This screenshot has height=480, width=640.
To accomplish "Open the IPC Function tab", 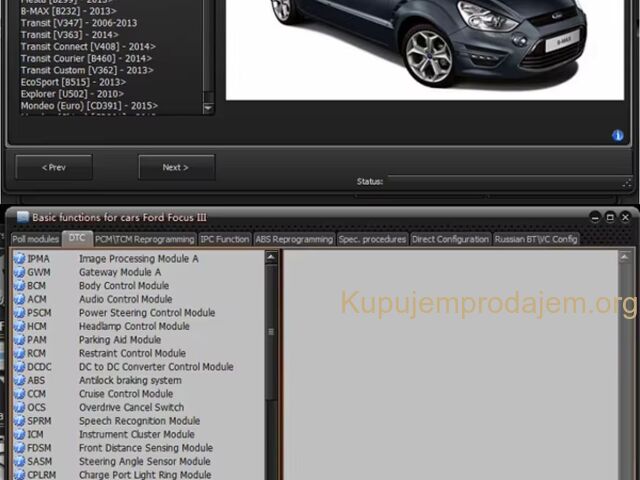I will coord(224,240).
